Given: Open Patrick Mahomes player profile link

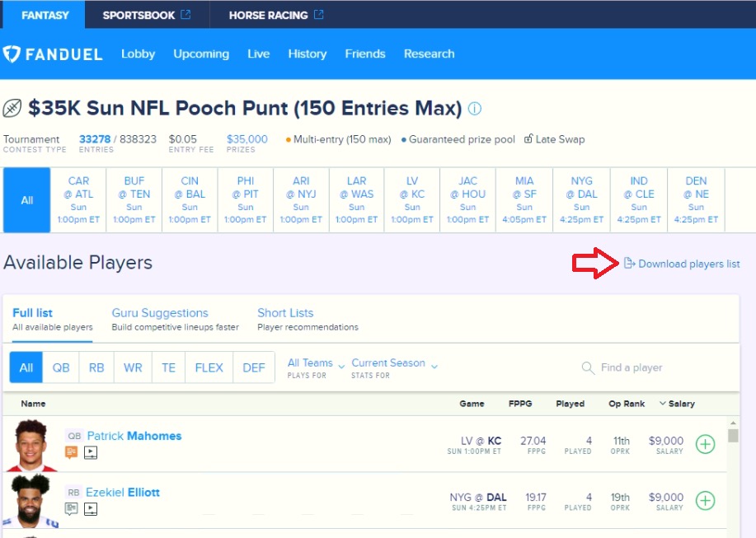Looking at the screenshot, I should coord(134,436).
